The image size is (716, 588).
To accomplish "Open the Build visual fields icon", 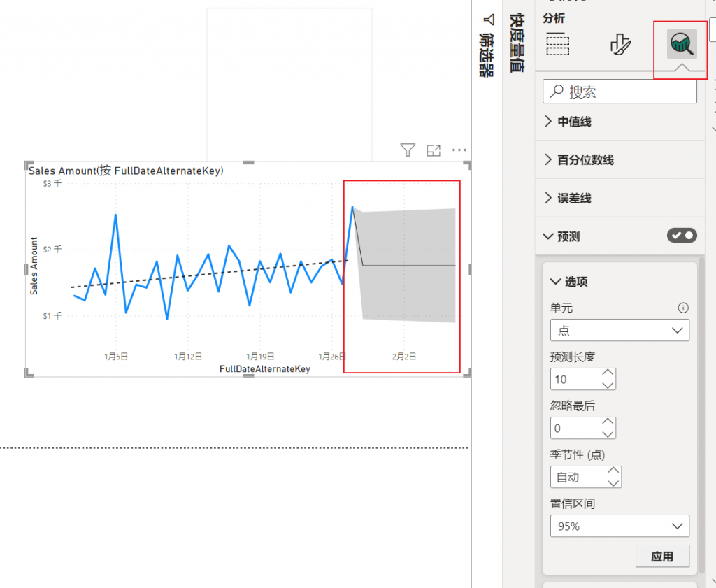I will pos(558,45).
